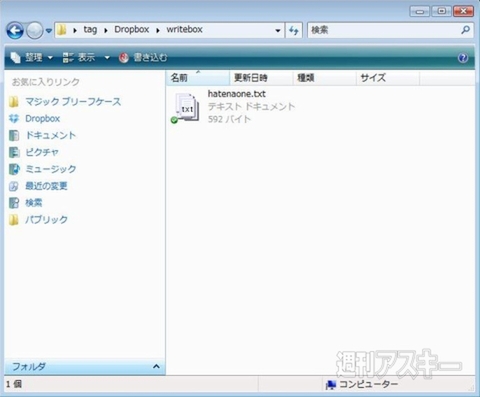Click the ミュージック folder icon
Image resolution: width=480 pixels, height=397 pixels.
coord(14,169)
